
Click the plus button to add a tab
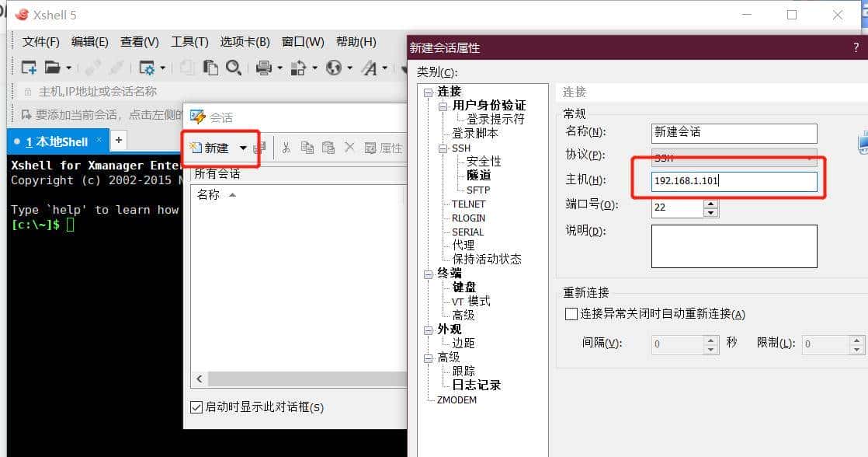(x=119, y=140)
